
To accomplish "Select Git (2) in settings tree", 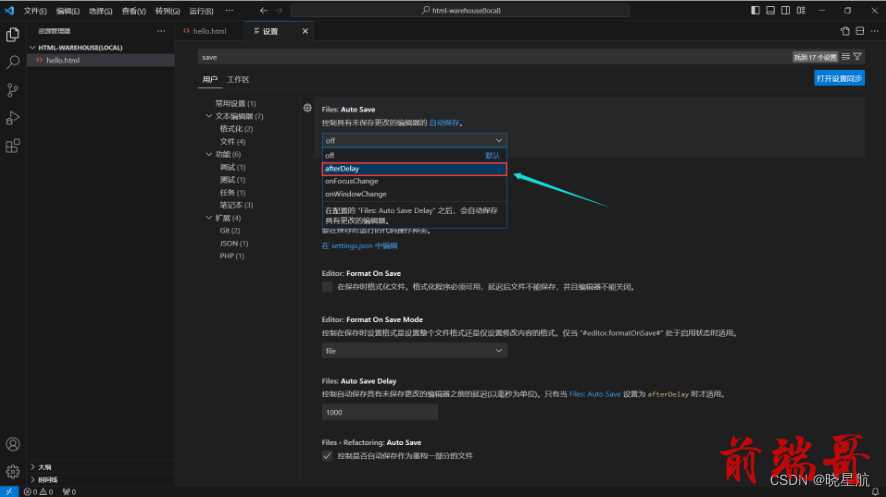I will 230,230.
